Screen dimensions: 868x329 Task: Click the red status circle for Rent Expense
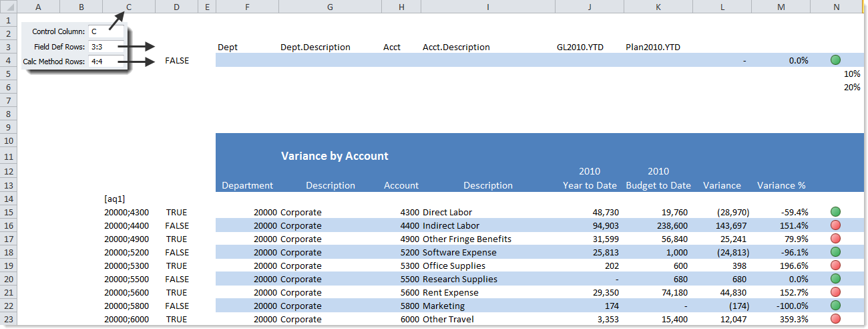pos(835,292)
